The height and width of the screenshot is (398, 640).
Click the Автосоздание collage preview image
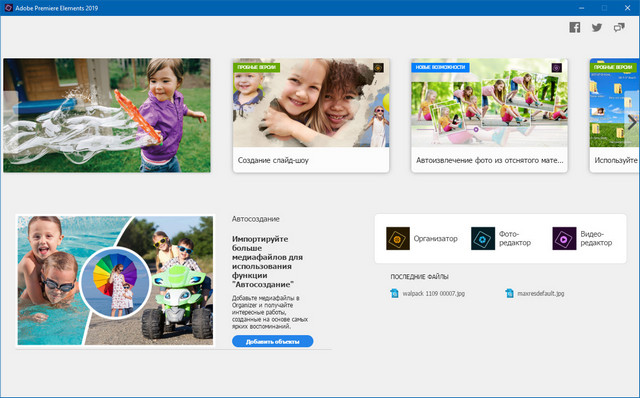[x=115, y=280]
